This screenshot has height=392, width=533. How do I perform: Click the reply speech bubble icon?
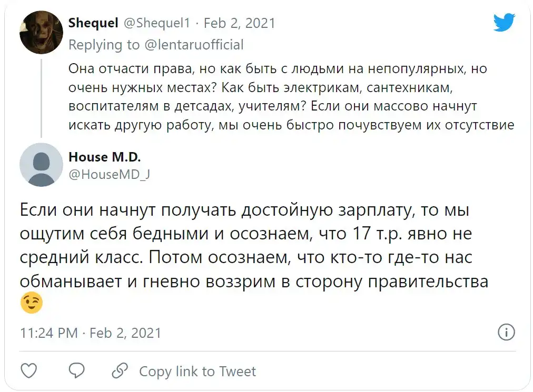click(77, 370)
